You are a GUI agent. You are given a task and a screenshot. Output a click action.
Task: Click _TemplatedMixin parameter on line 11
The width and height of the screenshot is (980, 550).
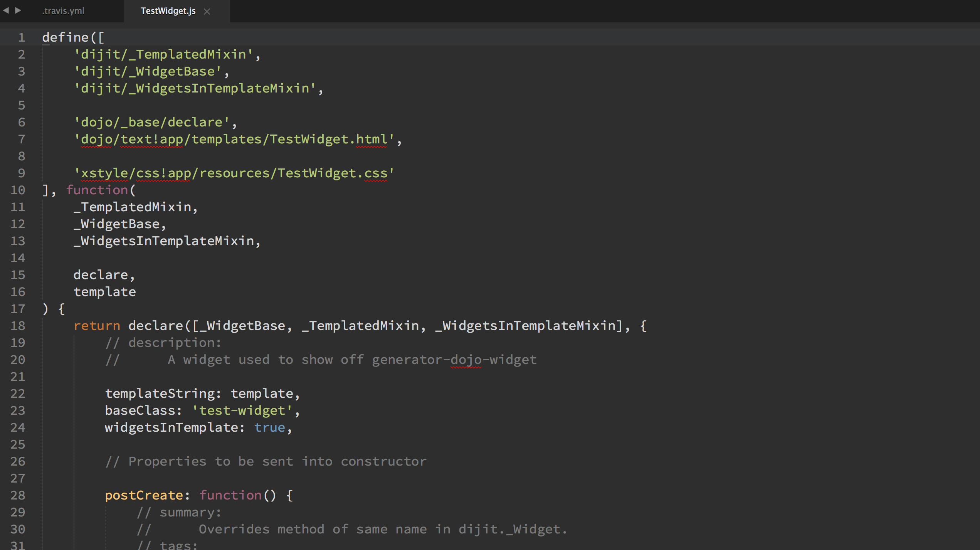[x=133, y=207]
